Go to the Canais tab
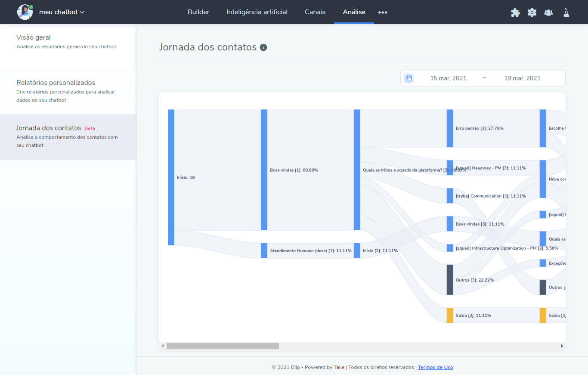Screen dimensions: 588x375 coord(315,12)
